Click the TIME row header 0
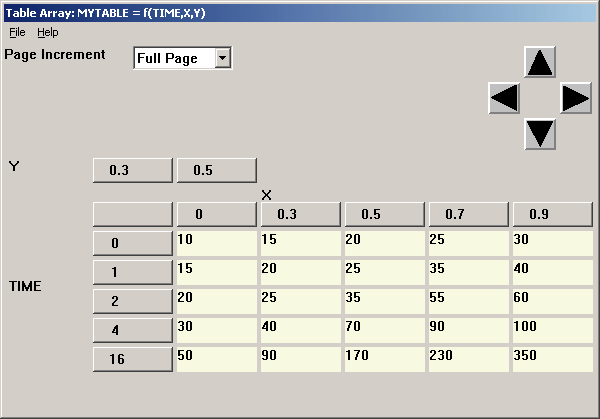 click(x=133, y=243)
